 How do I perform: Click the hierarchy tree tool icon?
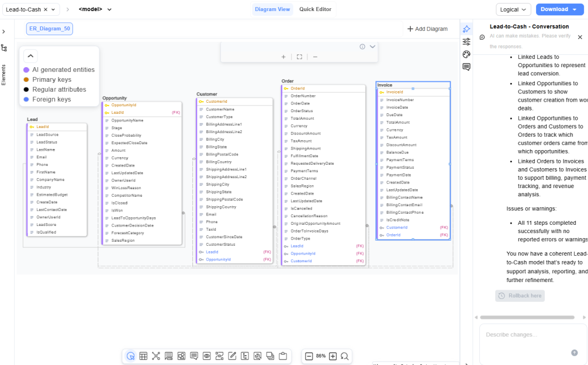[245, 356]
